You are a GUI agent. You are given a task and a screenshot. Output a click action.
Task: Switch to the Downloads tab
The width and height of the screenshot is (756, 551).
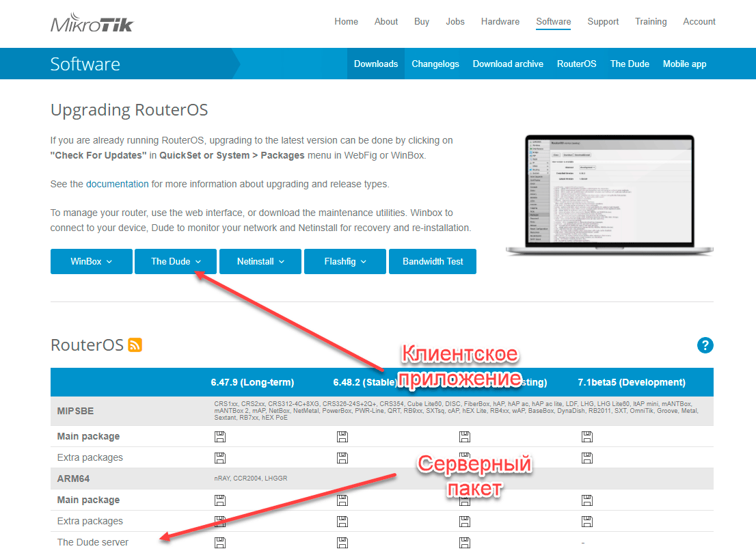click(x=376, y=64)
